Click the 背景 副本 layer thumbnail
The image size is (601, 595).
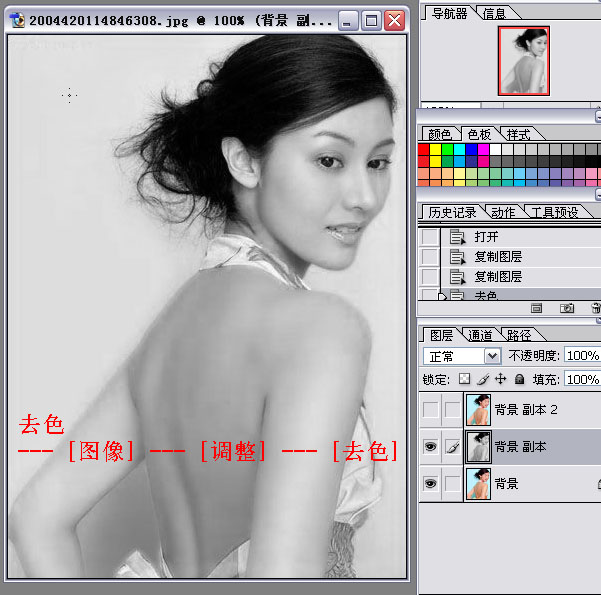(x=478, y=447)
